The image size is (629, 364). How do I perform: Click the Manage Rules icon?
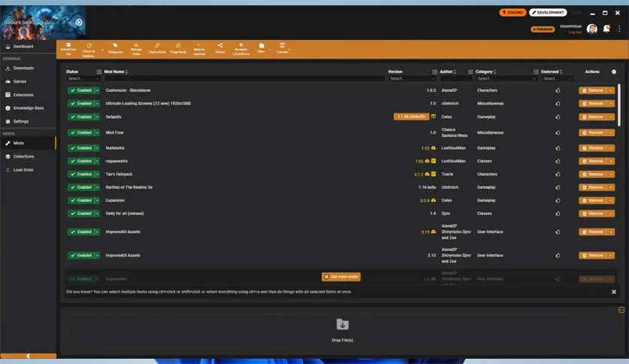click(136, 45)
